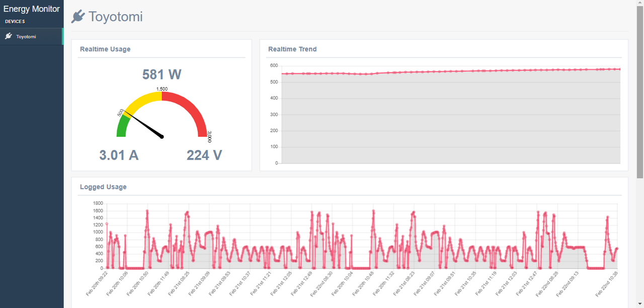The width and height of the screenshot is (644, 308).
Task: Click the 1,500 gauge label
Action: (x=162, y=89)
